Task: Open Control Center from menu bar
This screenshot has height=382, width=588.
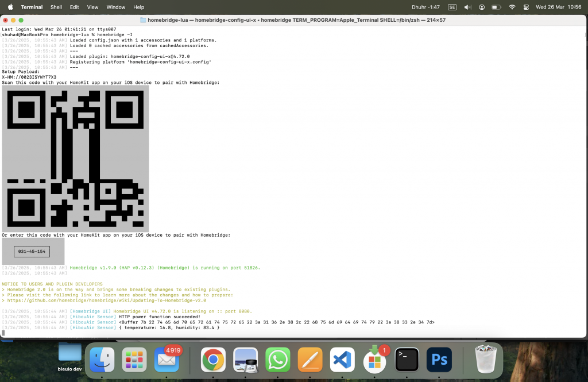Action: tap(526, 7)
